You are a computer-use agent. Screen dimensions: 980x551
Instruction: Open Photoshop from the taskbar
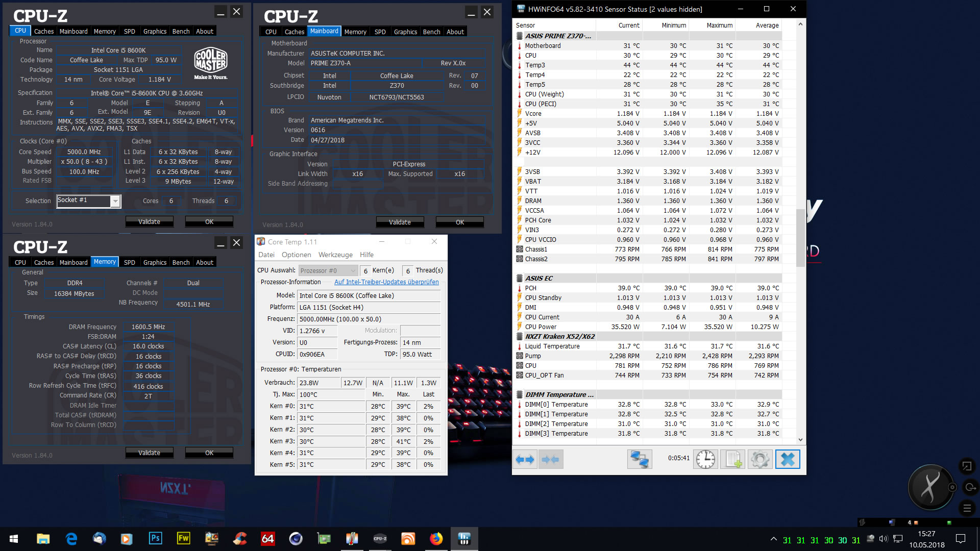155,539
